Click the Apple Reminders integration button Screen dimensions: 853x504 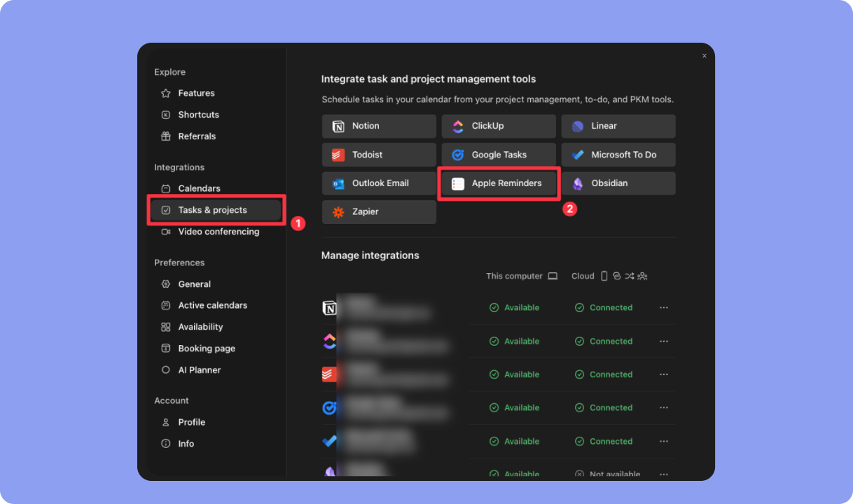[499, 183]
